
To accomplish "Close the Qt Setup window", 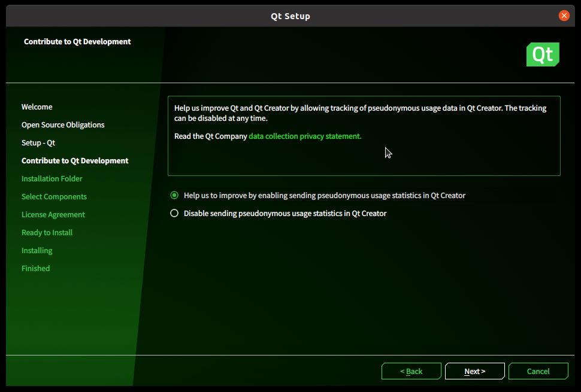I will pyautogui.click(x=564, y=16).
